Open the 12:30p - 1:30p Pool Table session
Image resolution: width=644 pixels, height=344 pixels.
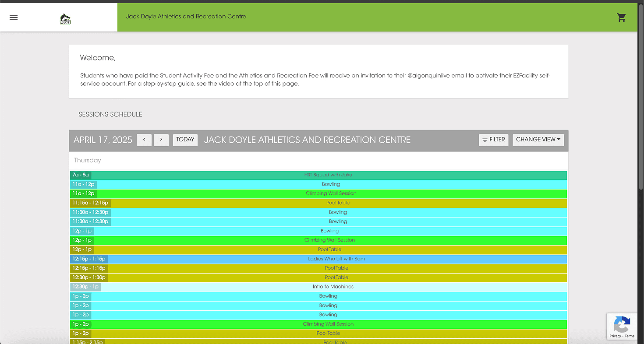tap(318, 277)
